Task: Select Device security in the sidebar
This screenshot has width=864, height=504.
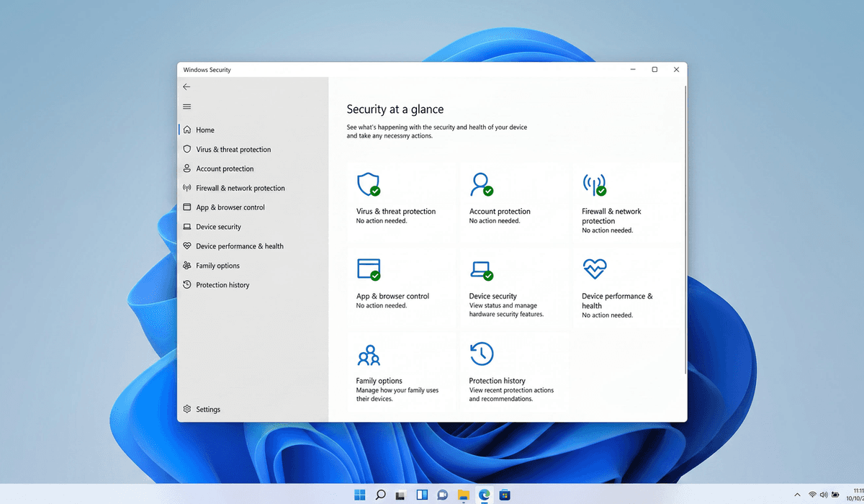Action: (252, 227)
